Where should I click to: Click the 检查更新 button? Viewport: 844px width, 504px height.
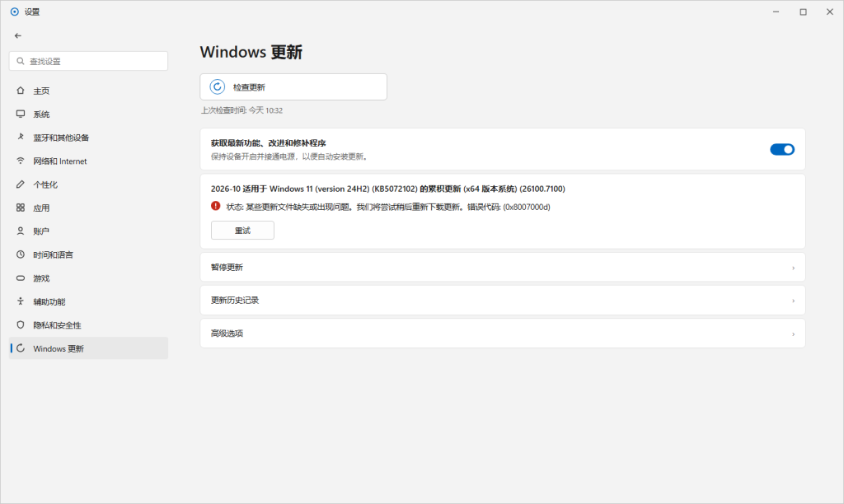[293, 86]
